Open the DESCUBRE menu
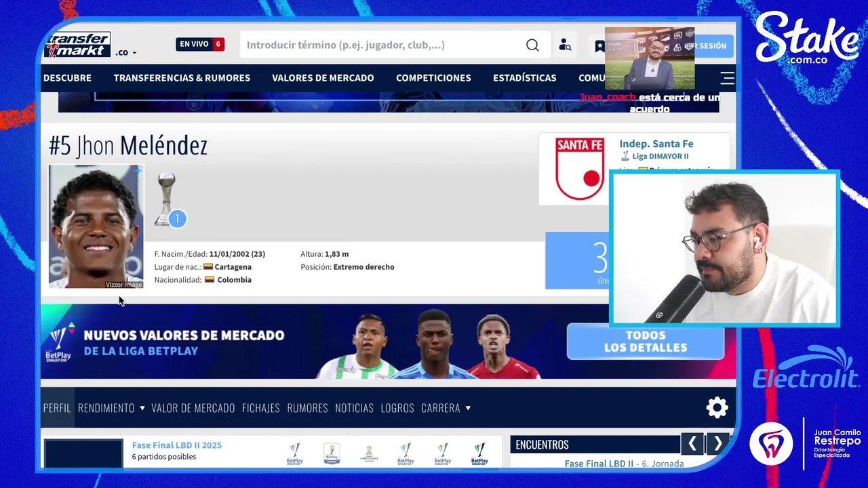Screen dimensions: 868x488 tap(67, 78)
